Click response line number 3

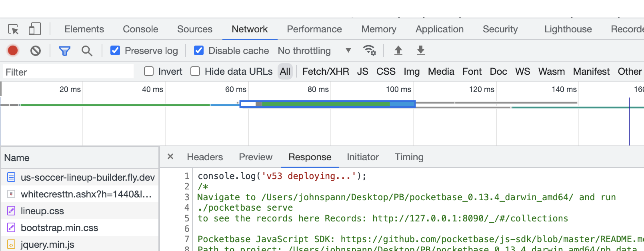click(x=186, y=197)
